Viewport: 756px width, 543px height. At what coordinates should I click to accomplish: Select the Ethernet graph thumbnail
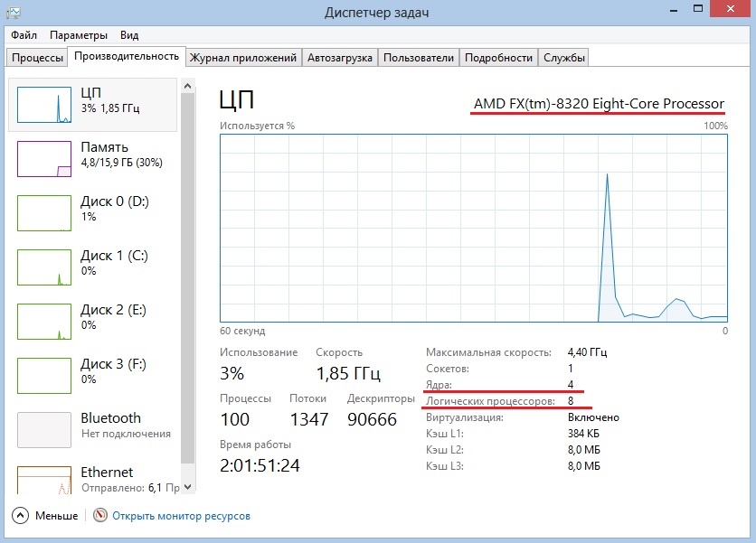(x=44, y=481)
